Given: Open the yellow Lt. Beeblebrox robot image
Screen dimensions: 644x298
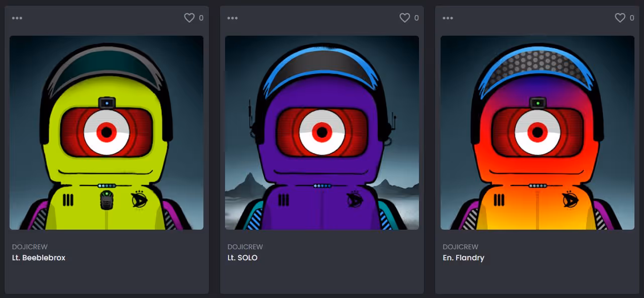Looking at the screenshot, I should [106, 133].
